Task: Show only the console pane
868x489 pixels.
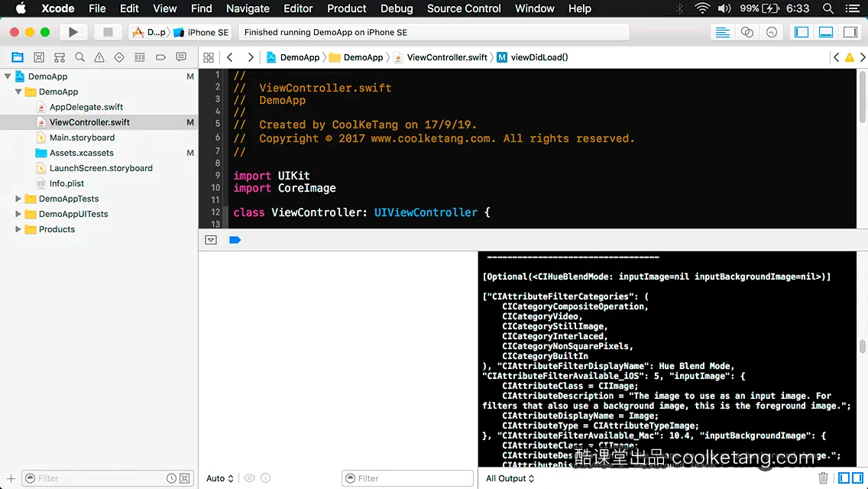Action: coord(857,478)
